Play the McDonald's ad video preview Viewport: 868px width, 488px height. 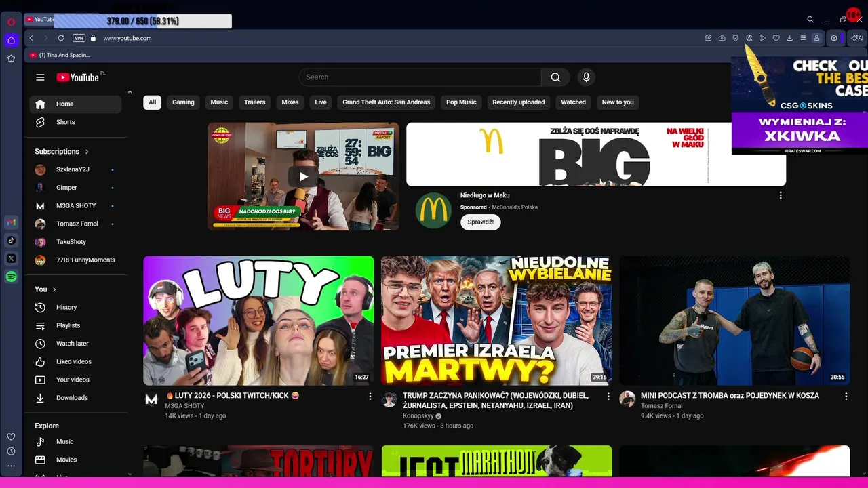pyautogui.click(x=303, y=176)
